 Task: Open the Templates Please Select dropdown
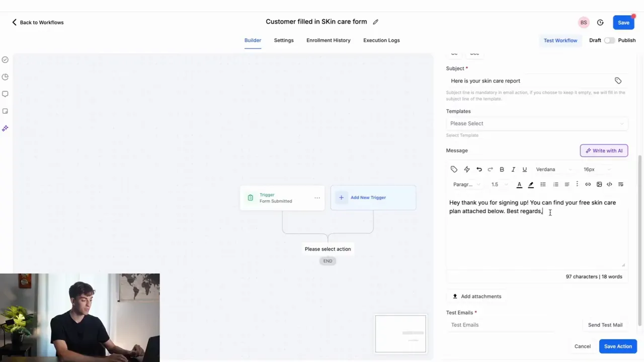[x=537, y=124]
